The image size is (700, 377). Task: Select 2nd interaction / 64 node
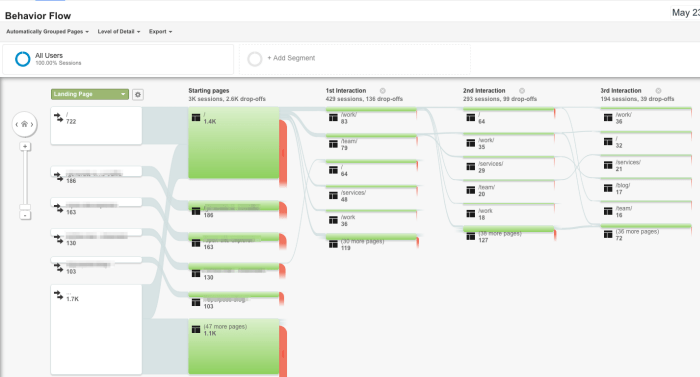tap(509, 117)
